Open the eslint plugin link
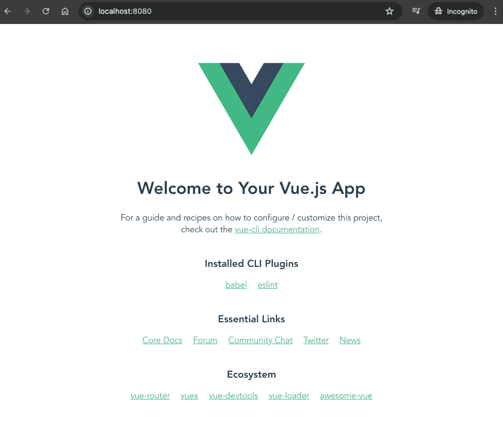 (267, 285)
